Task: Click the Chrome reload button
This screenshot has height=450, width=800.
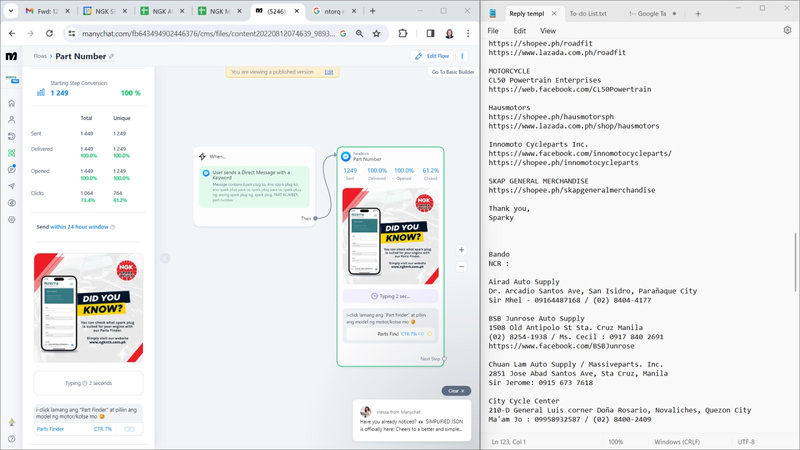Action: pyautogui.click(x=49, y=33)
